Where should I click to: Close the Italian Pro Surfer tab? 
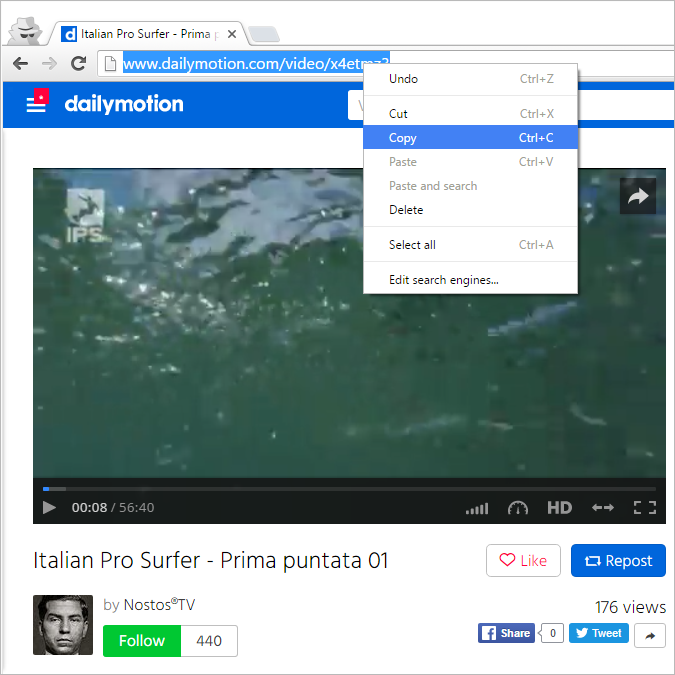click(x=232, y=34)
